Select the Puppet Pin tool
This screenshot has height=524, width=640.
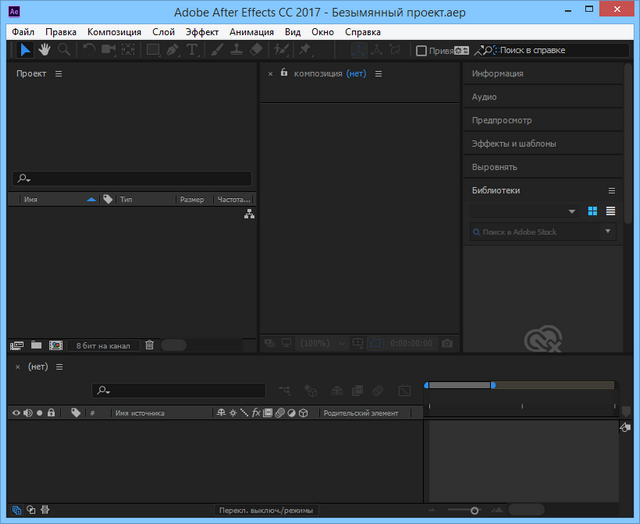[304, 50]
